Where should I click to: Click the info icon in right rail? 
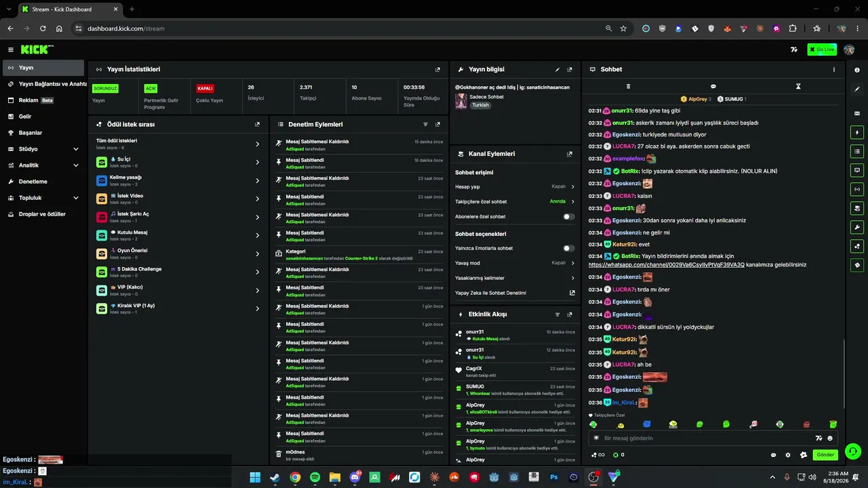click(857, 70)
